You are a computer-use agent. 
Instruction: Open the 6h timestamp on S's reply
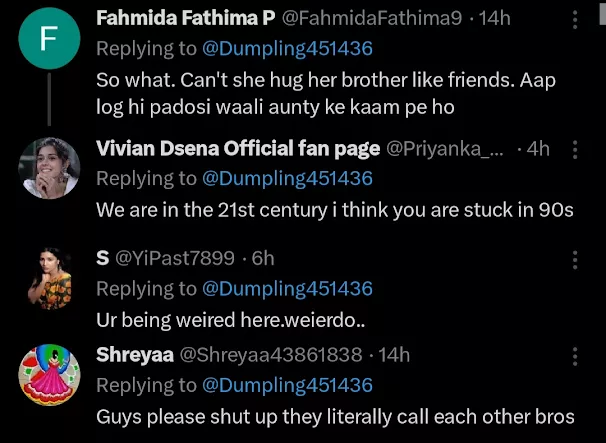(263, 258)
